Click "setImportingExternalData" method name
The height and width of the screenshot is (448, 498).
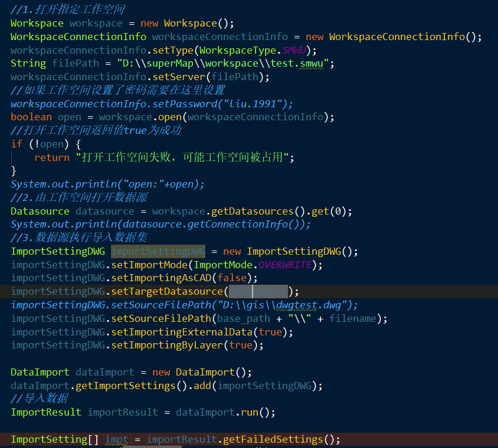(x=182, y=332)
